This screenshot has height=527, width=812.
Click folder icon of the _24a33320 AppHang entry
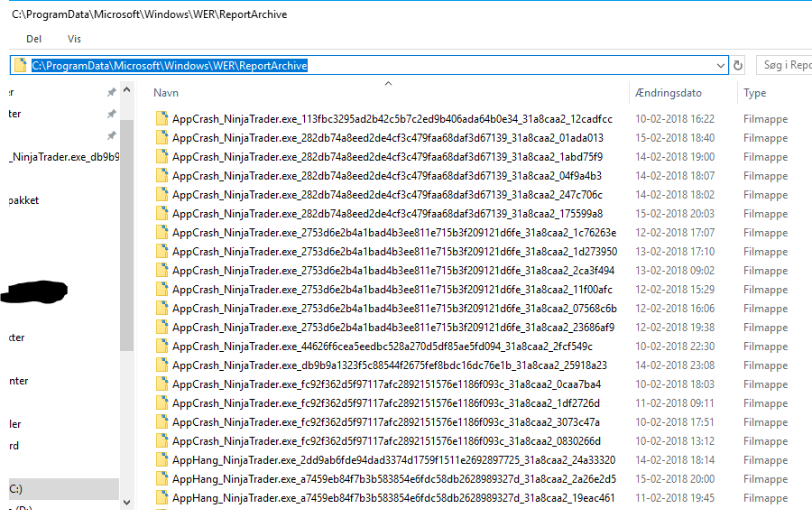[161, 460]
